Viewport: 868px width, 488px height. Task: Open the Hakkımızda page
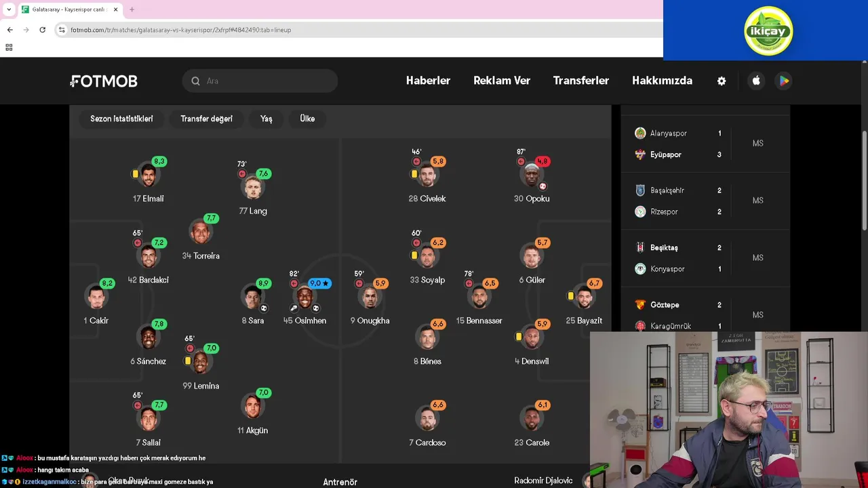tap(662, 81)
